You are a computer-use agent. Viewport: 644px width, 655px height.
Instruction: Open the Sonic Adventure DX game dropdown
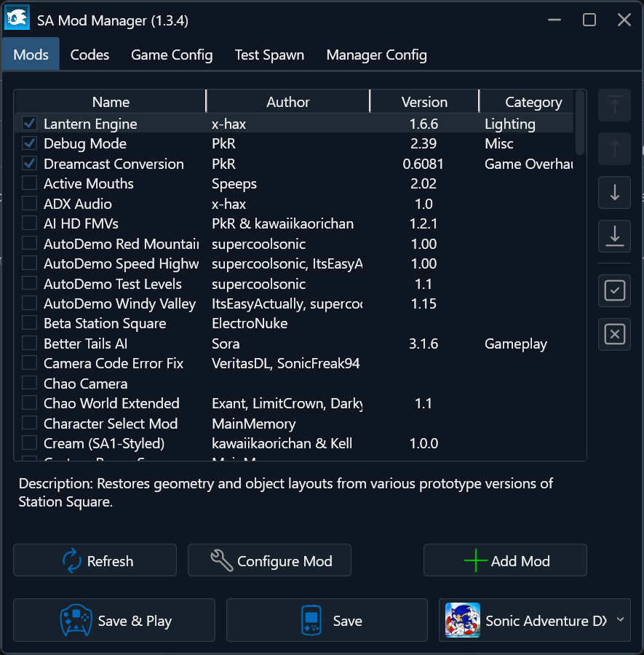pos(535,621)
